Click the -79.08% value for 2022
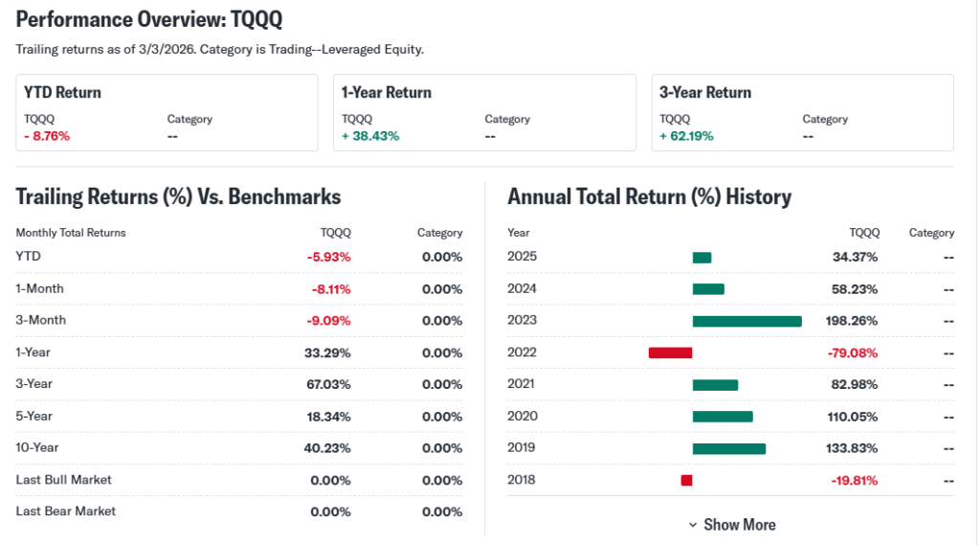Image resolution: width=980 pixels, height=545 pixels. tap(851, 352)
